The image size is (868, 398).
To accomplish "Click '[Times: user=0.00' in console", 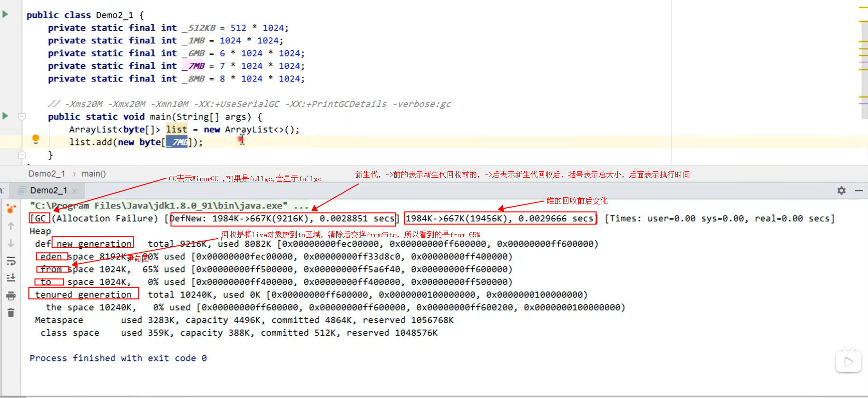I will pyautogui.click(x=650, y=218).
